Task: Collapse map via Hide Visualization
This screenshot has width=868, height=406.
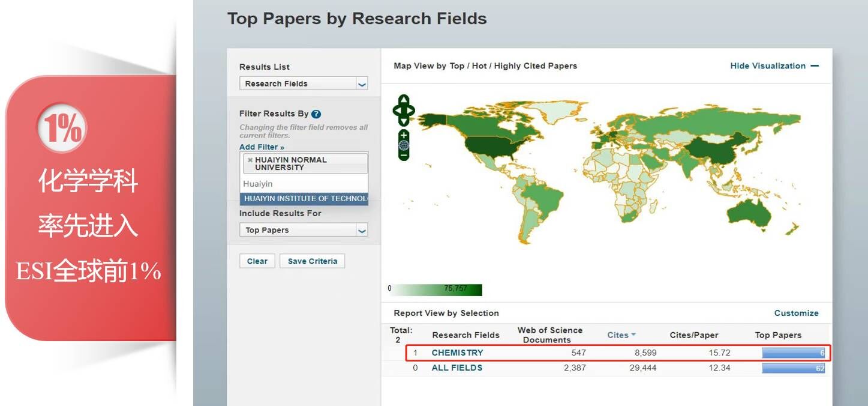Action: 774,66
